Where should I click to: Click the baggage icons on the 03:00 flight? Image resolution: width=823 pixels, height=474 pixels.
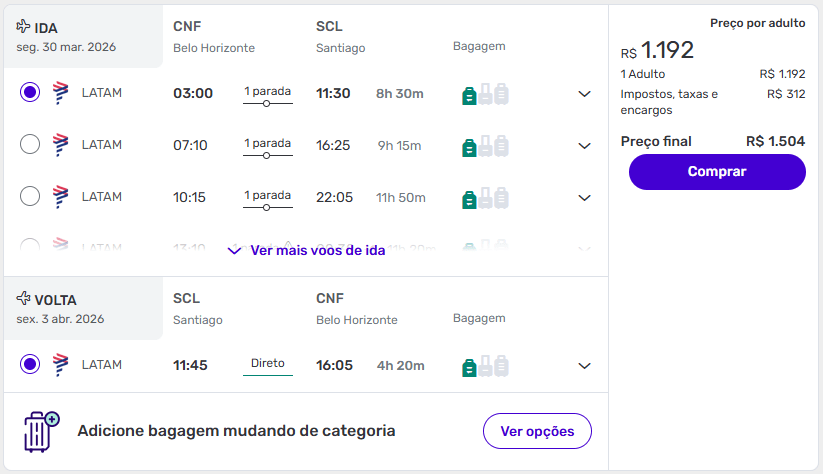pos(485,94)
